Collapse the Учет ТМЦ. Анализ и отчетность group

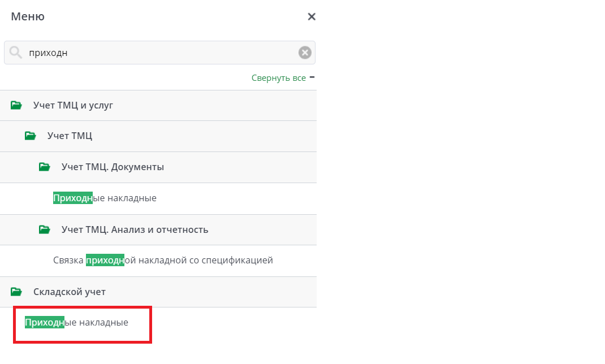tap(135, 229)
